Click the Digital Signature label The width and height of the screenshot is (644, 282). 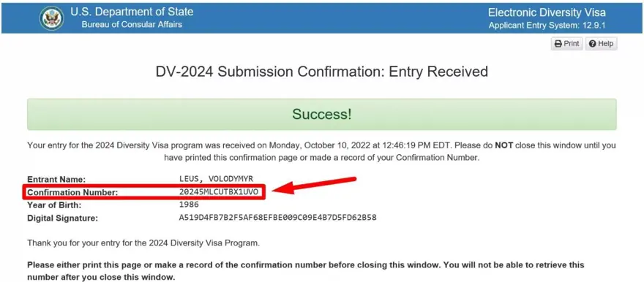point(62,218)
